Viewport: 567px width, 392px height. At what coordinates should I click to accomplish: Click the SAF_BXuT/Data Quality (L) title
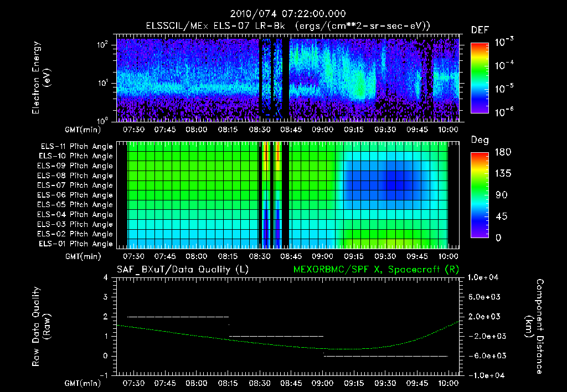click(183, 270)
